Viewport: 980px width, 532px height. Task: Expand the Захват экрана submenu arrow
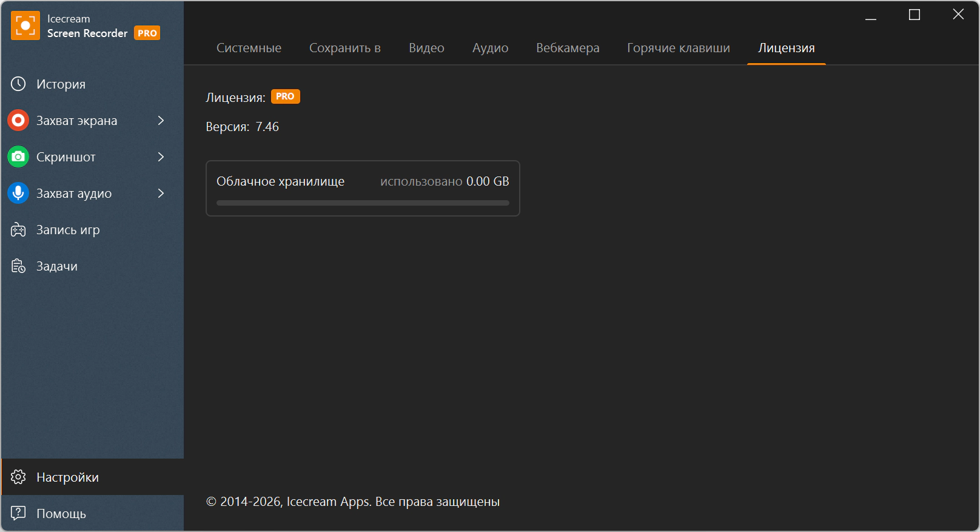(x=161, y=121)
